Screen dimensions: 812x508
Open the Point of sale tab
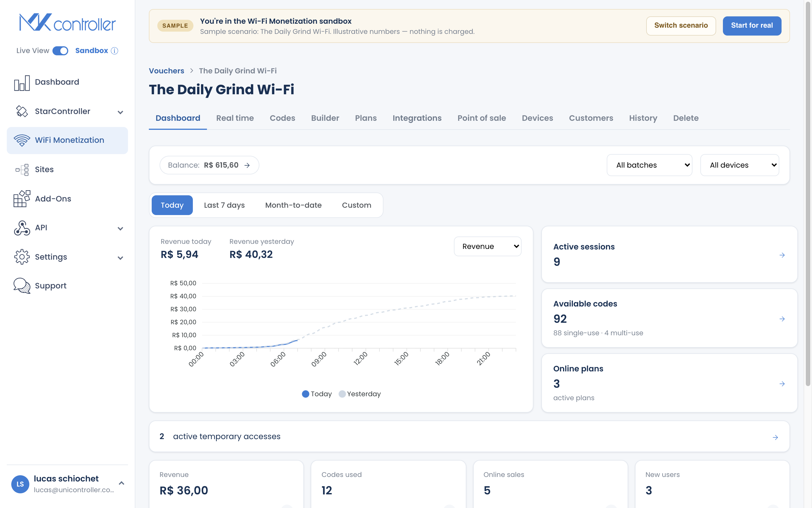[x=482, y=118]
